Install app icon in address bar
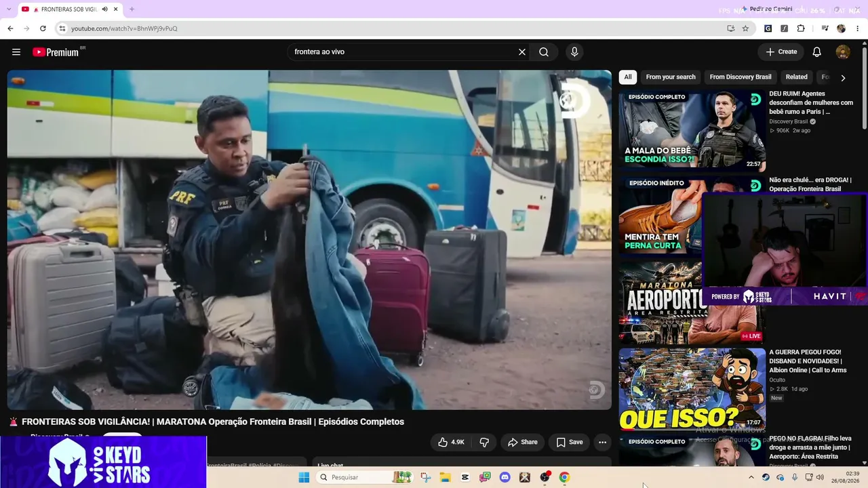868x488 pixels. tap(730, 28)
